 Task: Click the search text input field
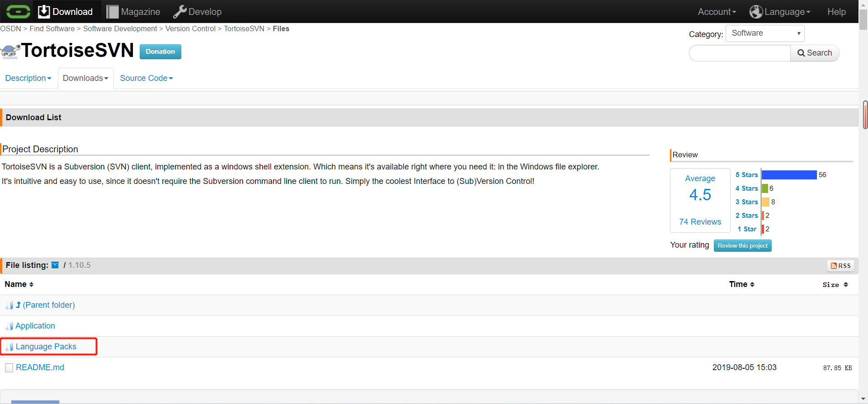tap(740, 53)
